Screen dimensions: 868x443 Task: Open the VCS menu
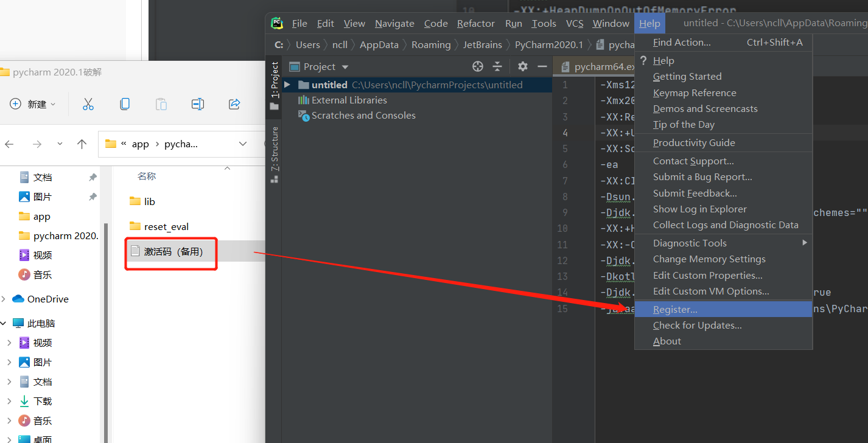(x=575, y=24)
